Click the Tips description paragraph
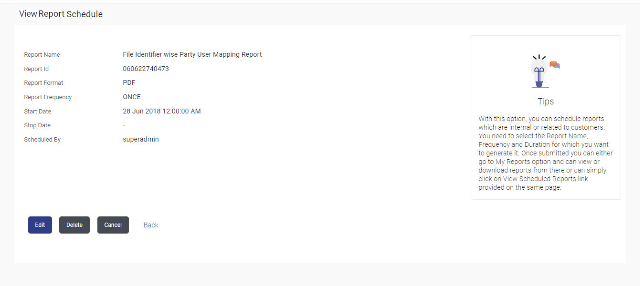 pos(546,153)
